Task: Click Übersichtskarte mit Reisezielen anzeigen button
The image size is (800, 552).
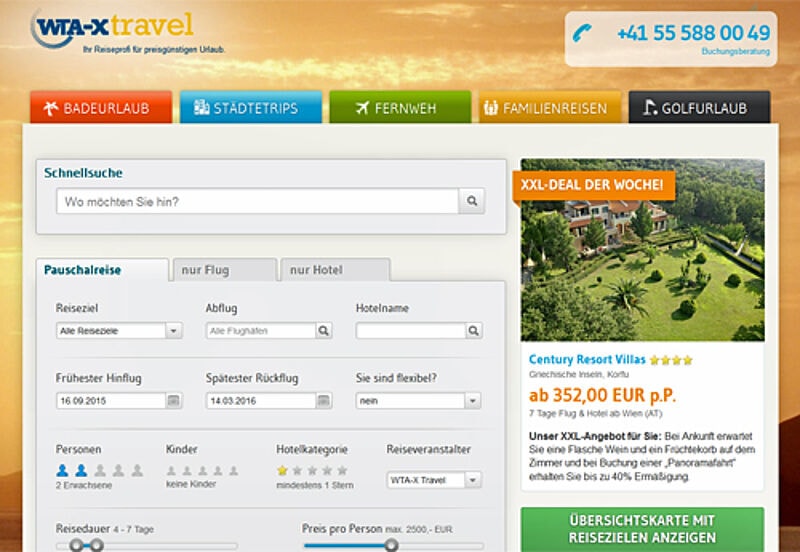Action: click(x=642, y=529)
